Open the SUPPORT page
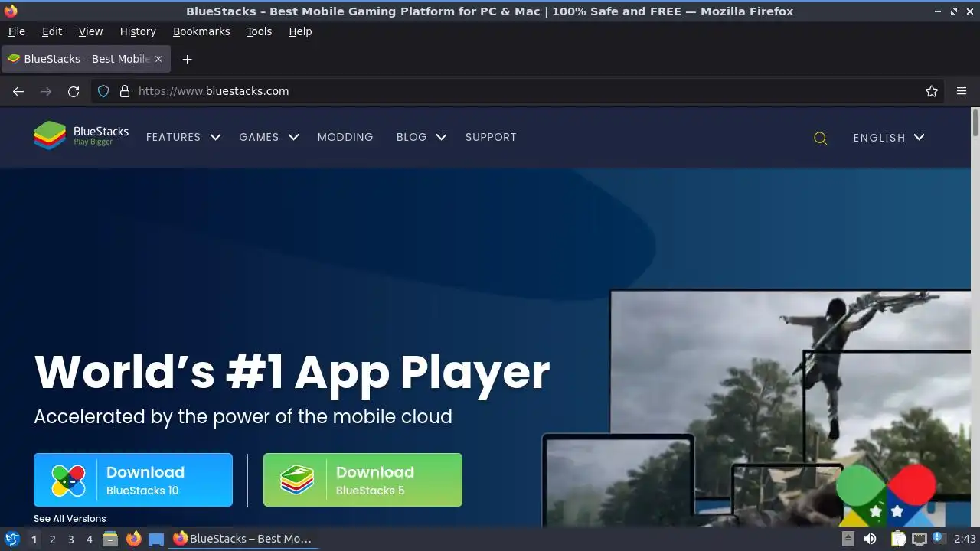Screen dimensions: 980x551 491,137
